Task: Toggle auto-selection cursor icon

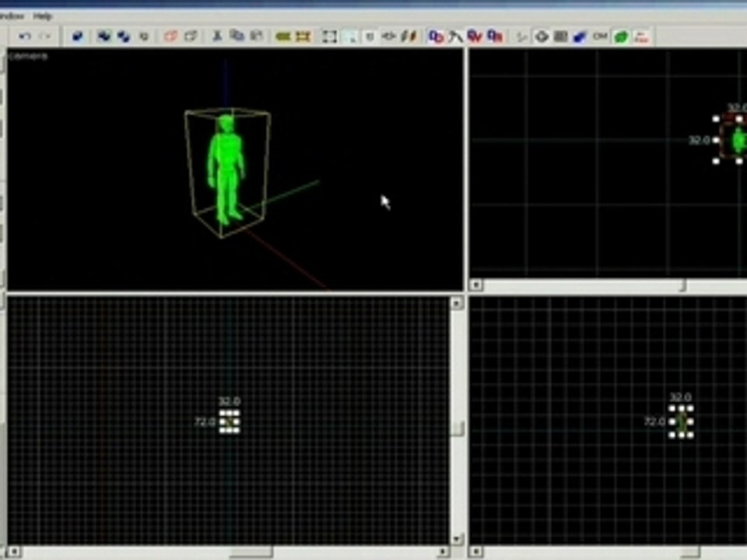Action: (350, 37)
